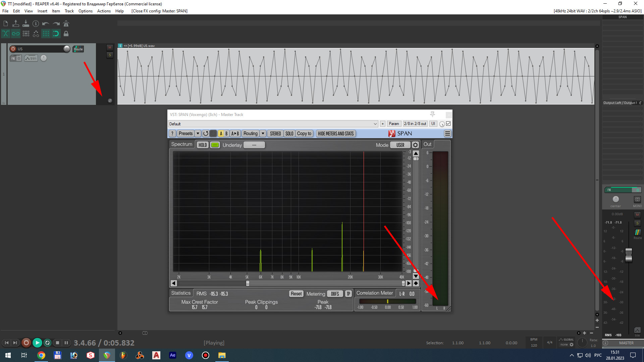Open the SPAN hamburger menu
Screen dimensions: 644x362
447,134
